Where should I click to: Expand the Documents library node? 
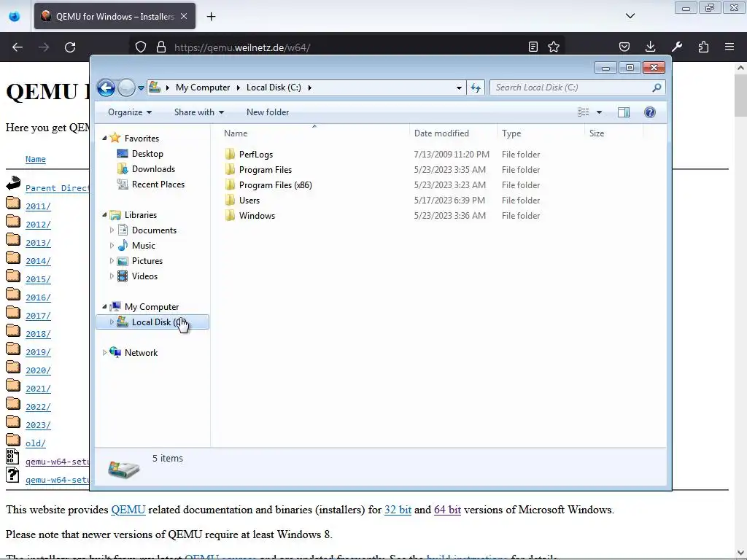coord(112,230)
